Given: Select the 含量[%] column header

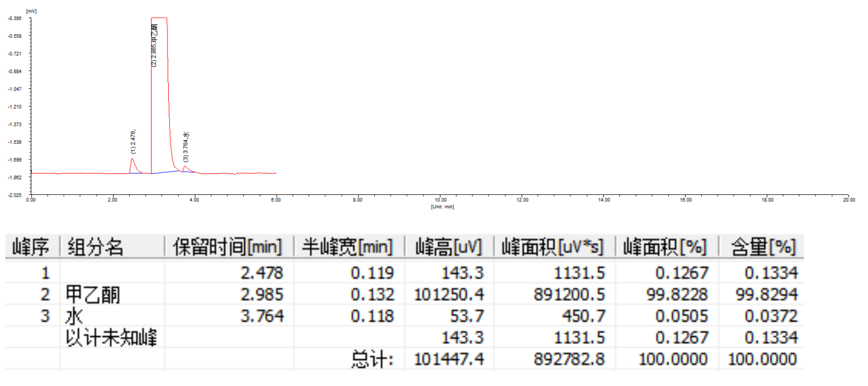Looking at the screenshot, I should pyautogui.click(x=761, y=246).
